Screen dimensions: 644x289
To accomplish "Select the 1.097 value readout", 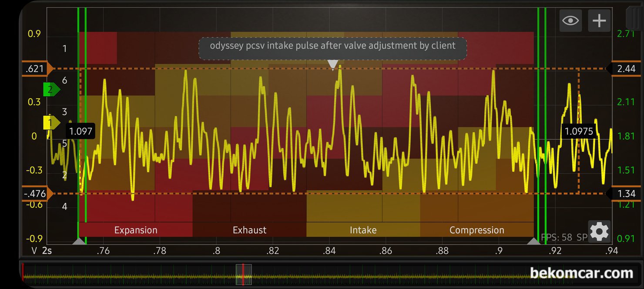I will click(x=81, y=131).
